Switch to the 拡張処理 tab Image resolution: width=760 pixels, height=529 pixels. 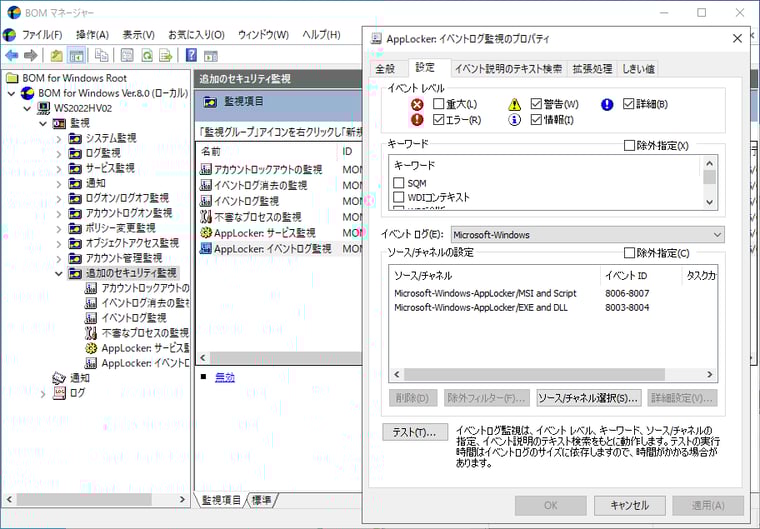click(592, 69)
